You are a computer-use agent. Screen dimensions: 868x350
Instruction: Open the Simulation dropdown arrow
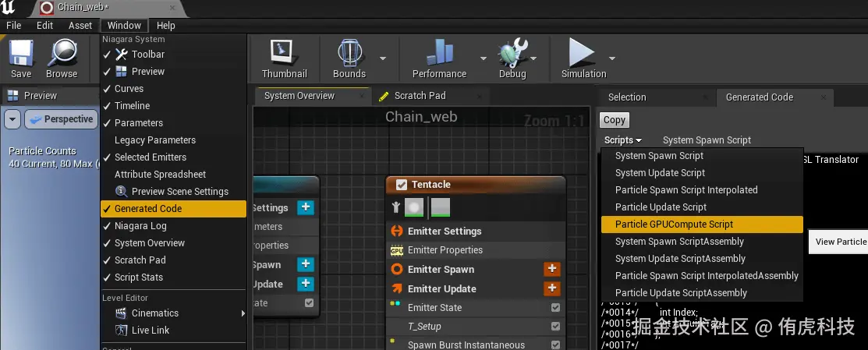pyautogui.click(x=612, y=58)
